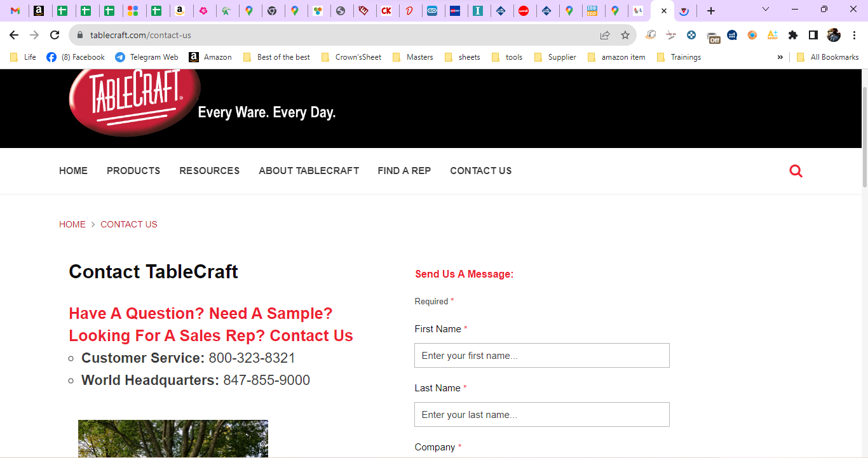This screenshot has height=458, width=868.
Task: Switch to the Gmail tab
Action: (16, 11)
